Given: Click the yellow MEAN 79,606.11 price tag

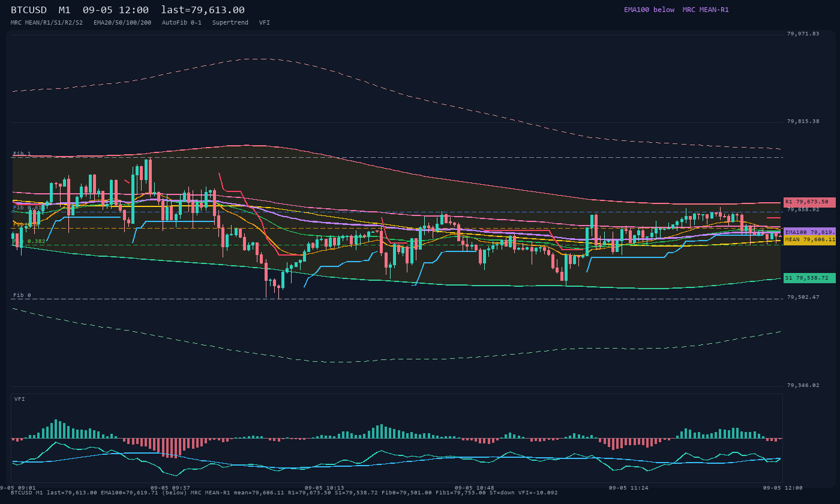Looking at the screenshot, I should [x=809, y=239].
